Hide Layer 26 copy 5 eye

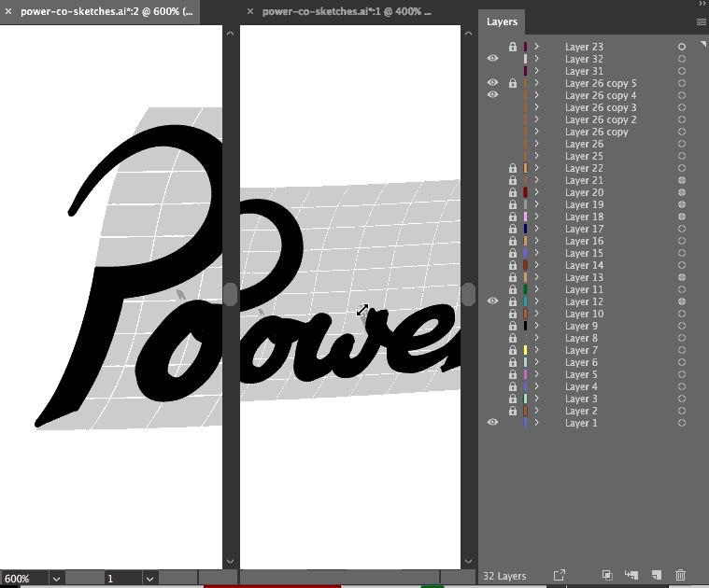[493, 83]
